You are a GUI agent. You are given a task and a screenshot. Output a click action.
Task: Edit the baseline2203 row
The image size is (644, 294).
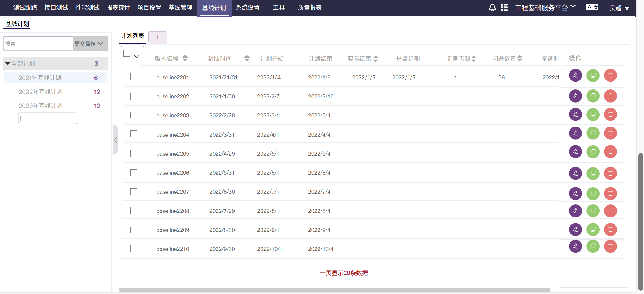coord(575,114)
